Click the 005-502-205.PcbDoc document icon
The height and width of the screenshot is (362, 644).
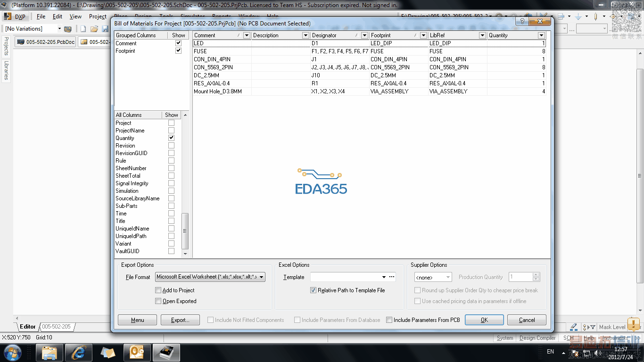coord(21,42)
